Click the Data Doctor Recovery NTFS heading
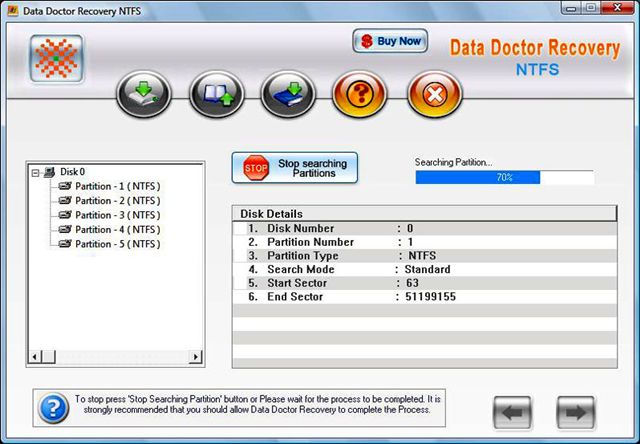Viewport: 640px width, 444px height. (x=535, y=57)
